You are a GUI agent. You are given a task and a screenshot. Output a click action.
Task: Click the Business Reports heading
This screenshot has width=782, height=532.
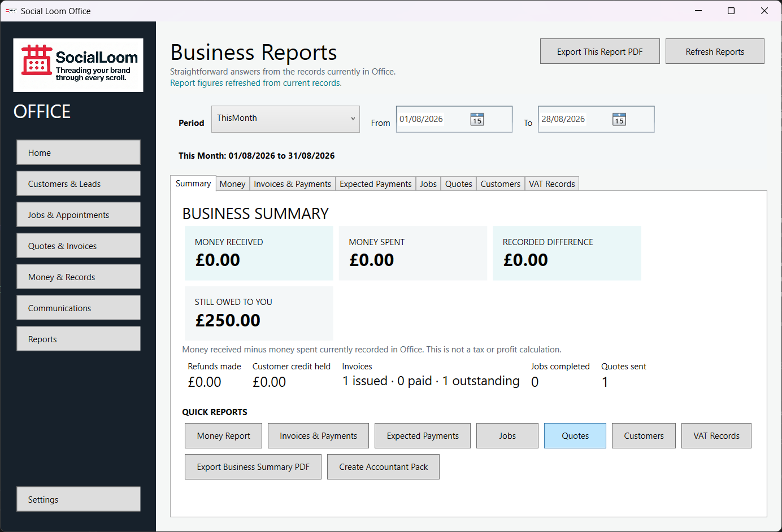click(254, 53)
